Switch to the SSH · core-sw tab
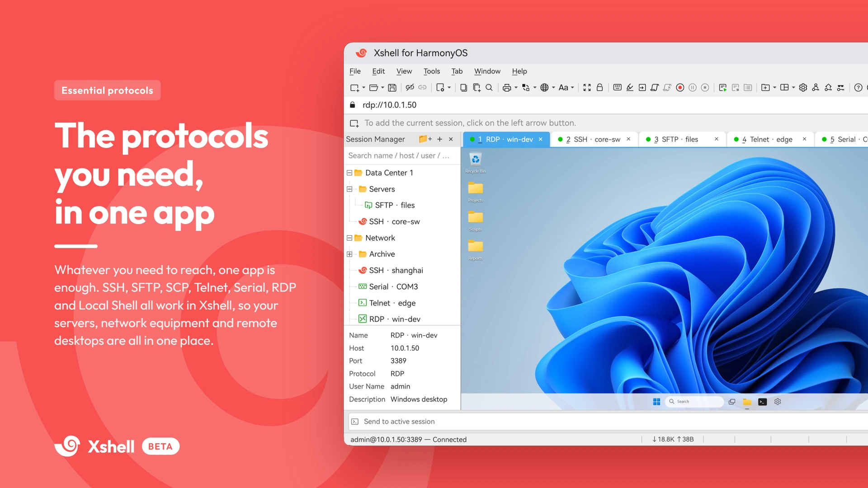The width and height of the screenshot is (868, 488). [x=594, y=140]
